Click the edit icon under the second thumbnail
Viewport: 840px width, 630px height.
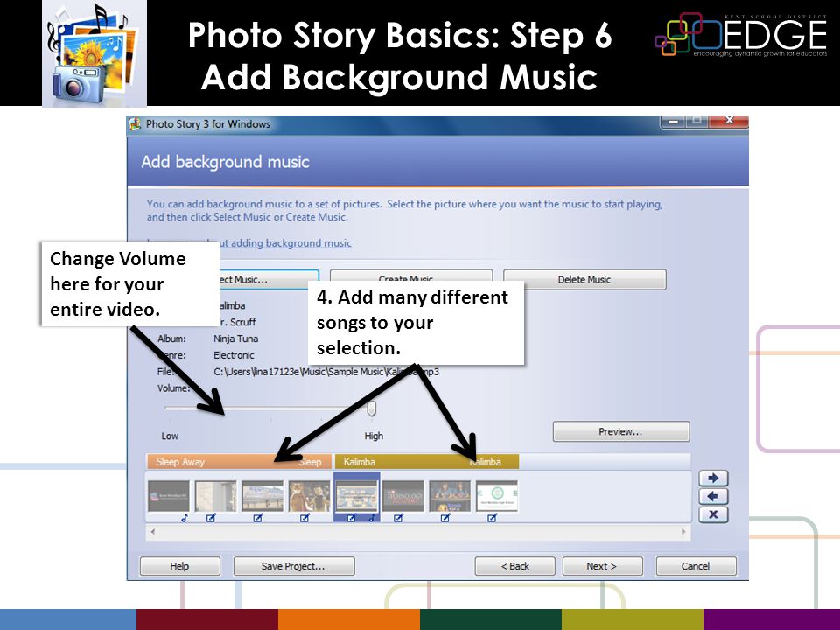pos(211,518)
